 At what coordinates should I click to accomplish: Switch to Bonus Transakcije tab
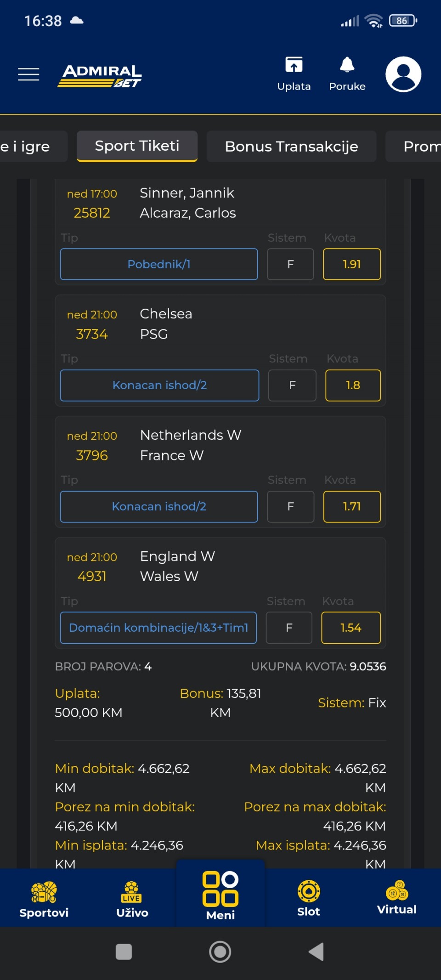pyautogui.click(x=291, y=146)
